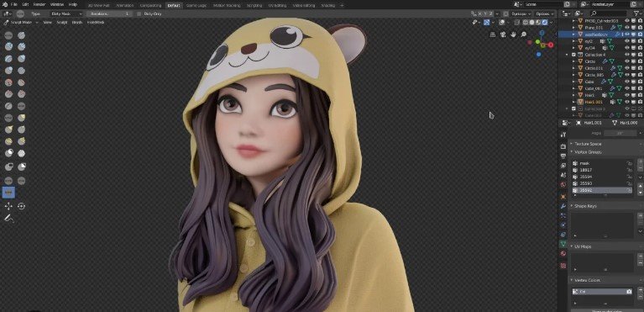Select the mask vertex group

pyautogui.click(x=602, y=163)
